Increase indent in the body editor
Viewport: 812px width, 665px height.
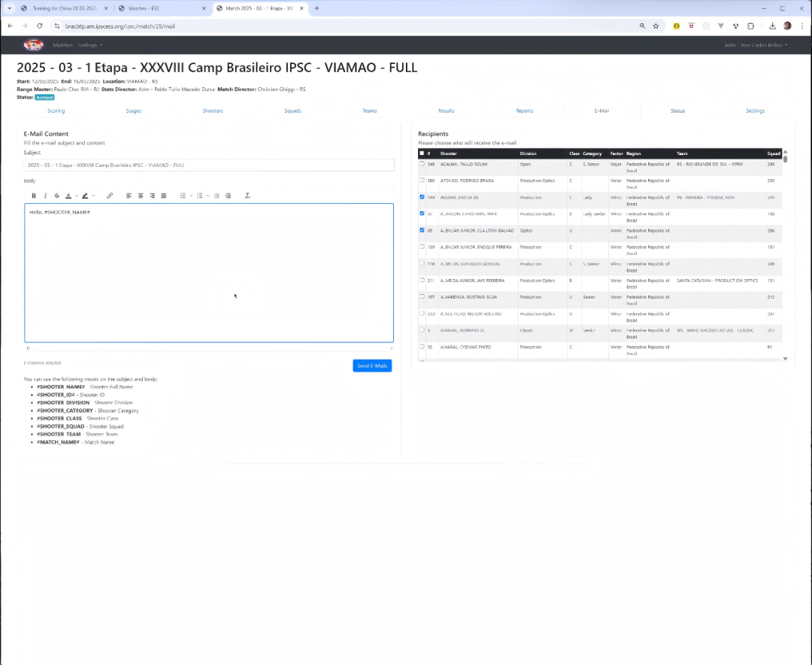coord(229,196)
